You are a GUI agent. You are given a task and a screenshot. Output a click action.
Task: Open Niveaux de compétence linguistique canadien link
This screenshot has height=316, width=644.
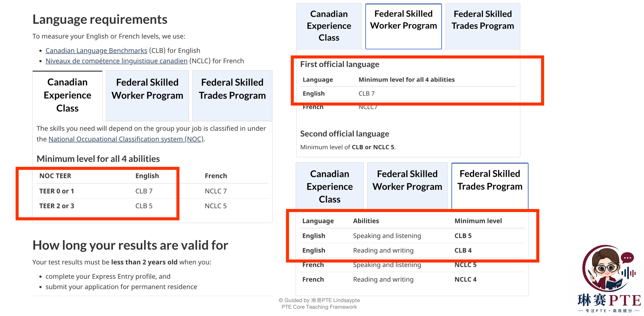pyautogui.click(x=117, y=61)
